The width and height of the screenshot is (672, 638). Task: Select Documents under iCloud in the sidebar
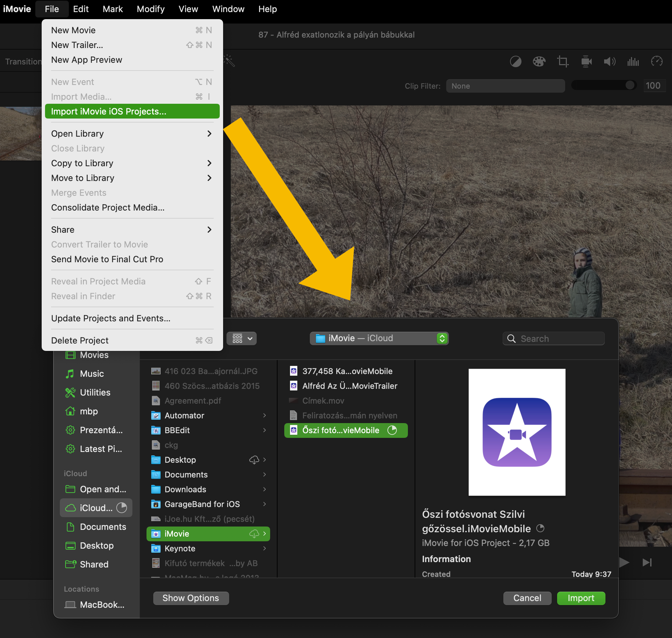pos(96,527)
